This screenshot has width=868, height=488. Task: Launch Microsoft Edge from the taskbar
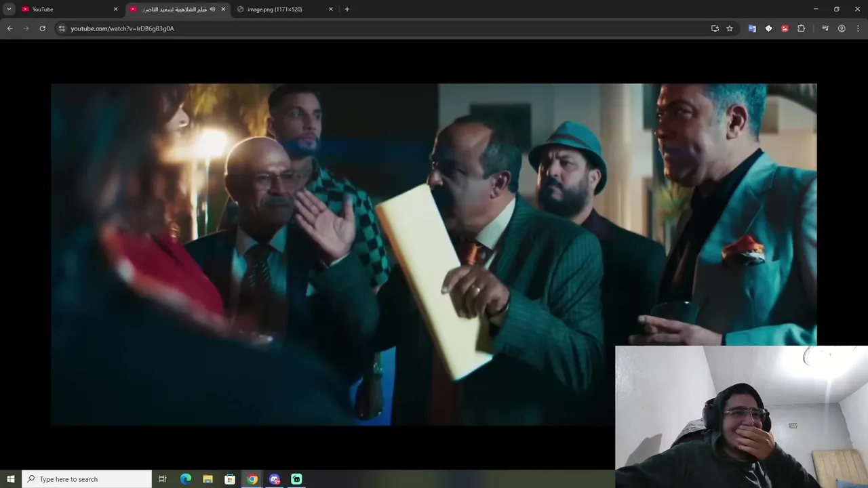point(186,479)
